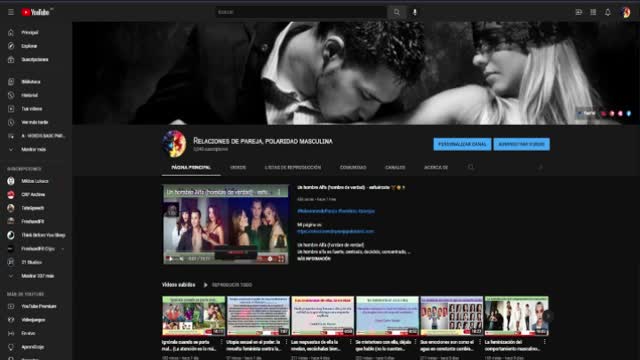Expand Mostrar más in sidebar
Image resolution: width=640 pixels, height=360 pixels.
pyautogui.click(x=33, y=149)
